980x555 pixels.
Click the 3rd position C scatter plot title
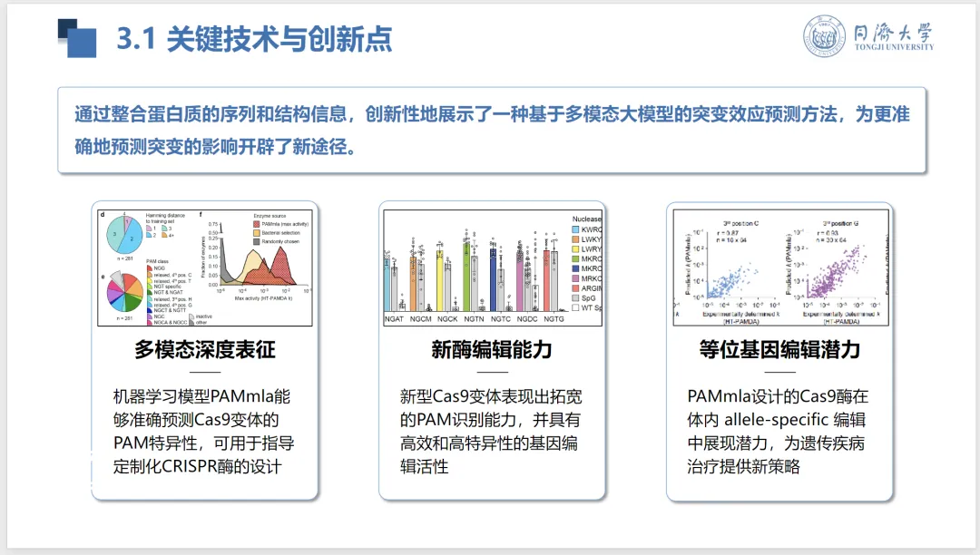(x=740, y=223)
